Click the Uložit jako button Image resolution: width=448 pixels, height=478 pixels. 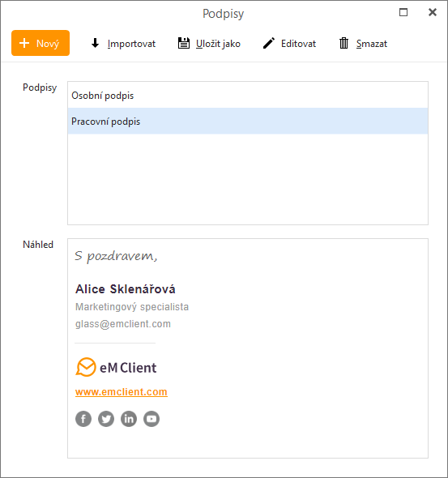click(209, 43)
